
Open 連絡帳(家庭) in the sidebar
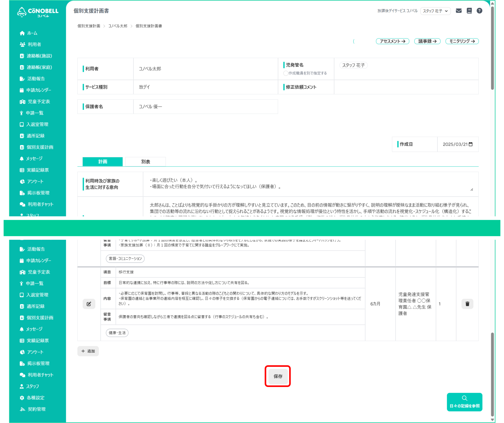point(36,67)
